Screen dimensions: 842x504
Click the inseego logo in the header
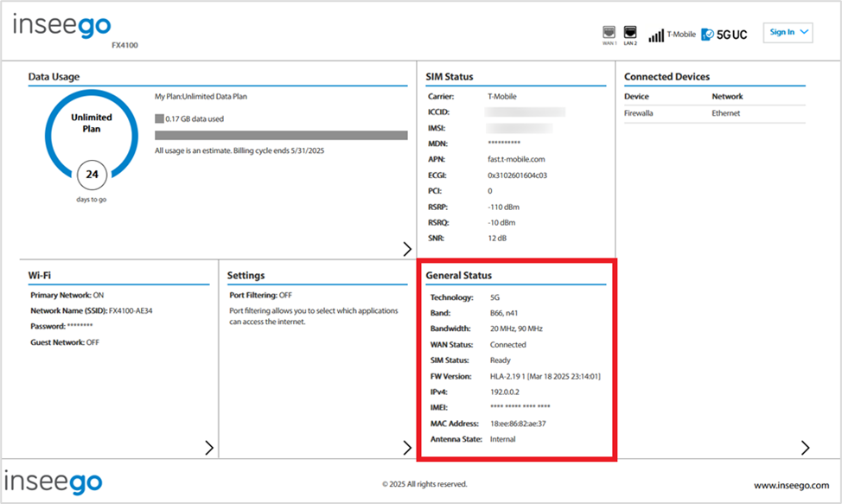tap(61, 26)
